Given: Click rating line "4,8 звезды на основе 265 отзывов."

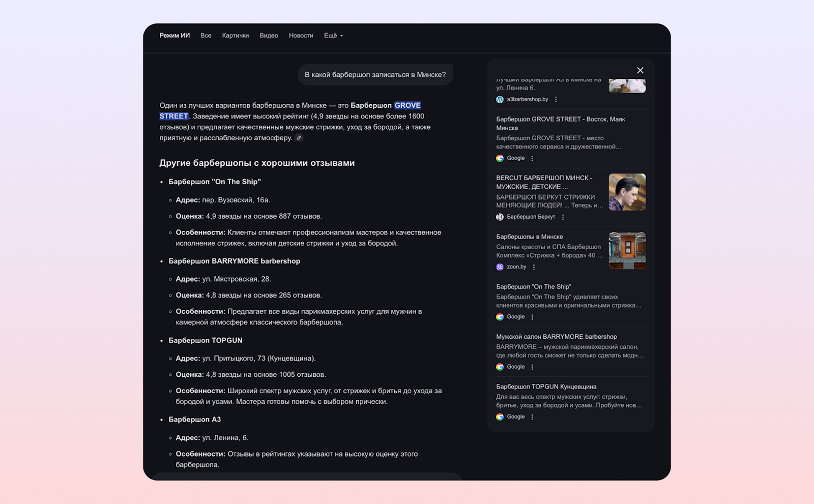Looking at the screenshot, I should (x=264, y=295).
